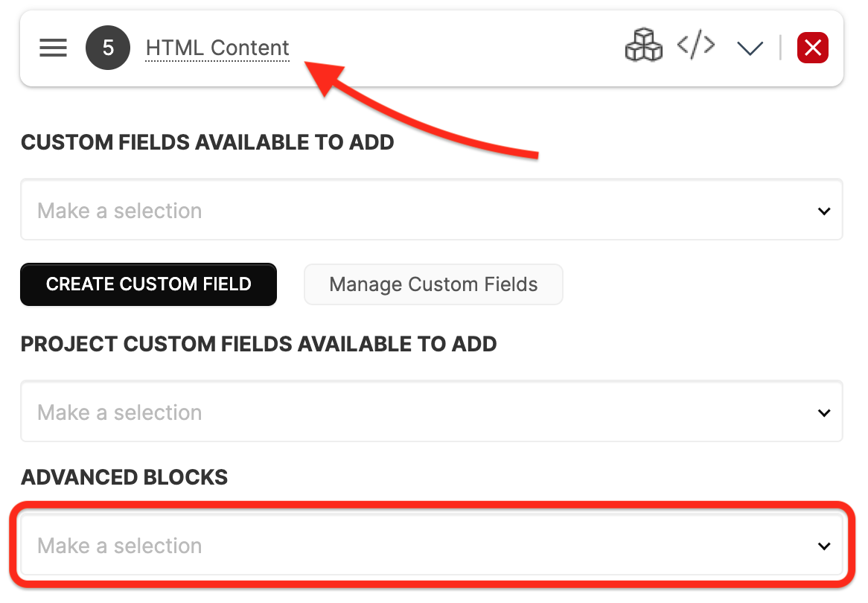
Task: Click the hamburger menu icon on the HTML Content block
Action: click(53, 48)
